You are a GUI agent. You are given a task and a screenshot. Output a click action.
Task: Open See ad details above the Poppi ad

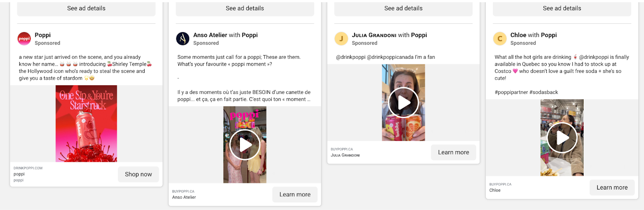pyautogui.click(x=86, y=8)
